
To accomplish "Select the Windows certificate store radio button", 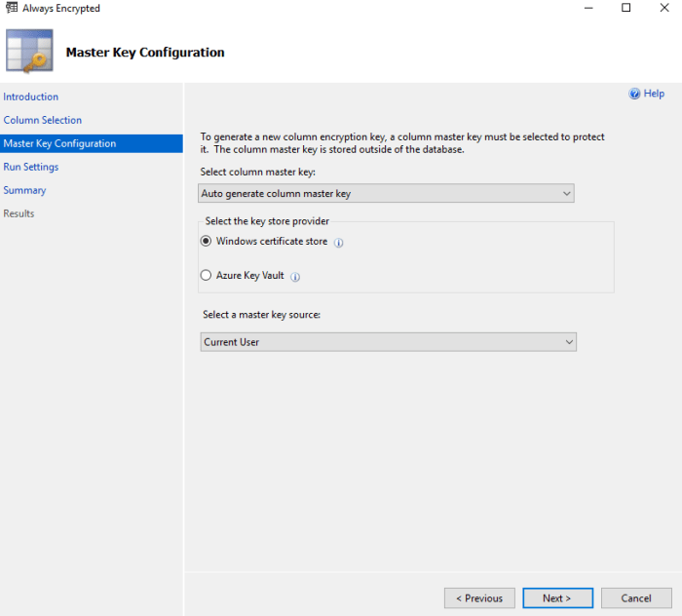I will point(207,242).
